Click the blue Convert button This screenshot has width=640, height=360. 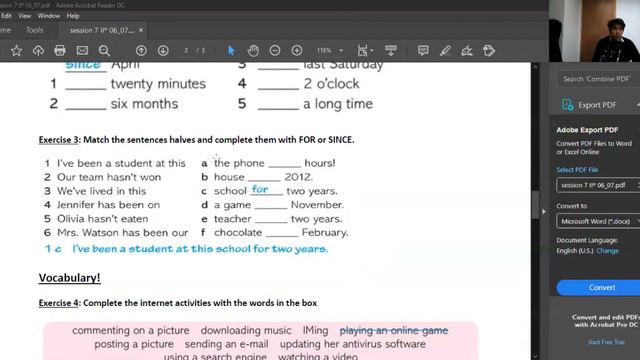(598, 288)
